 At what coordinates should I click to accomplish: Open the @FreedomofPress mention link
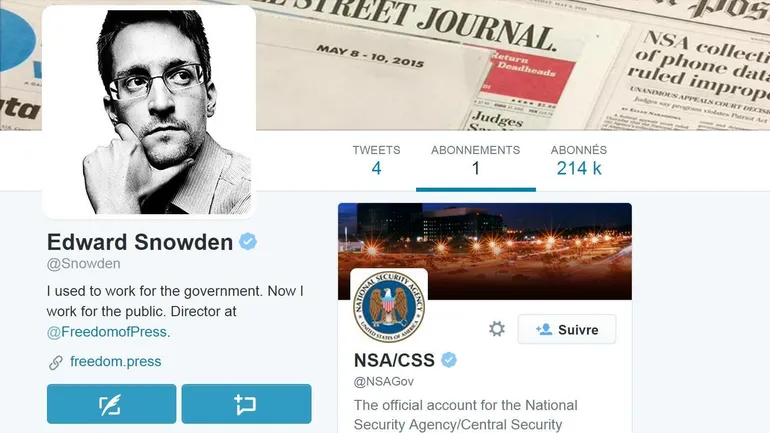(x=107, y=332)
